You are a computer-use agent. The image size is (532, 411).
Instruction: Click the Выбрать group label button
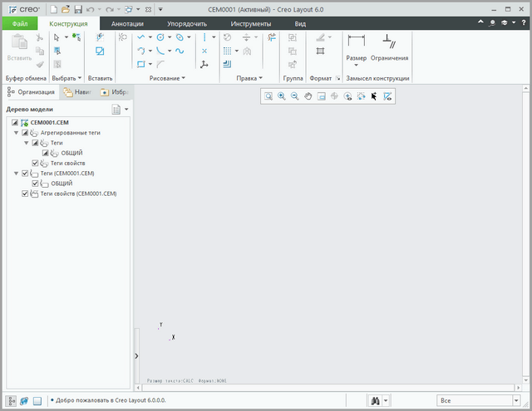pos(66,78)
